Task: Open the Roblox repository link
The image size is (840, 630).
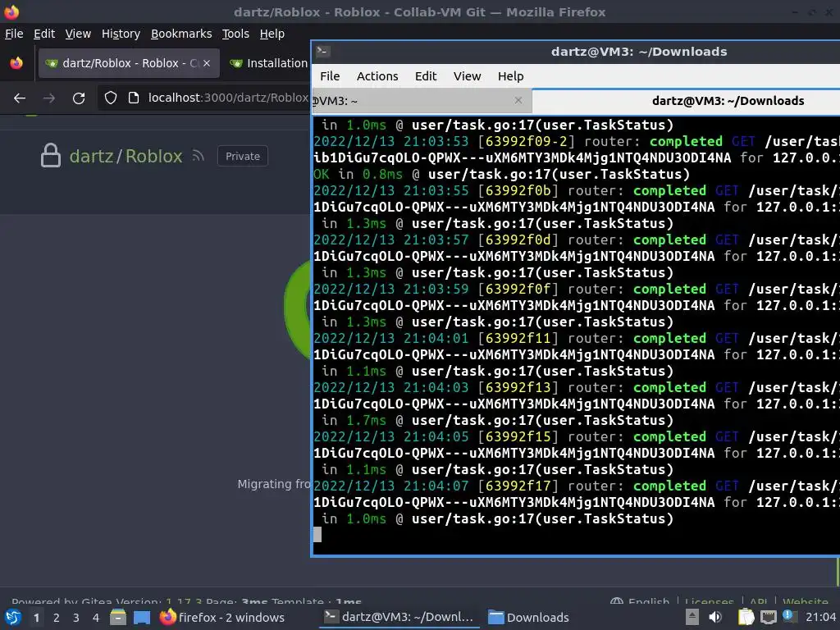Action: [153, 156]
